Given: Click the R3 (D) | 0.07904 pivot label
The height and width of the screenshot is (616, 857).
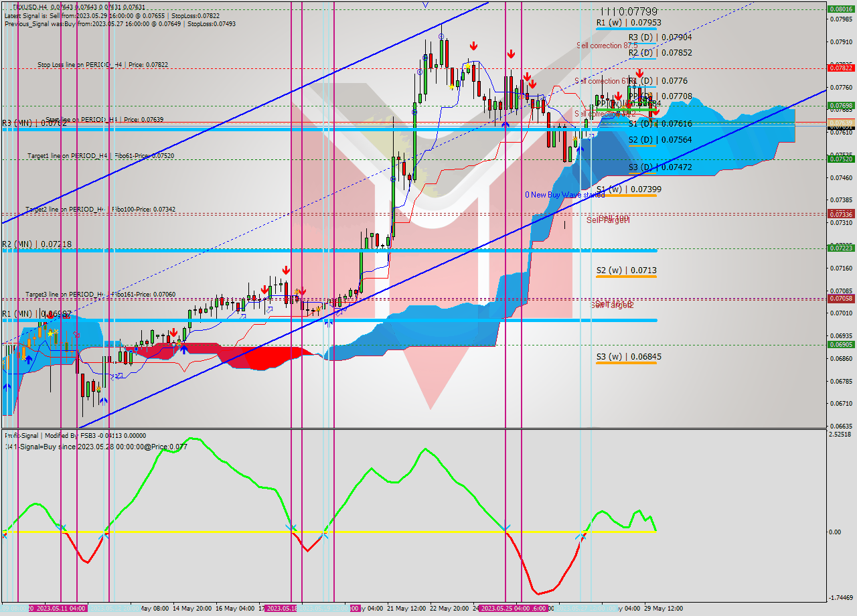Looking at the screenshot, I should tap(660, 37).
